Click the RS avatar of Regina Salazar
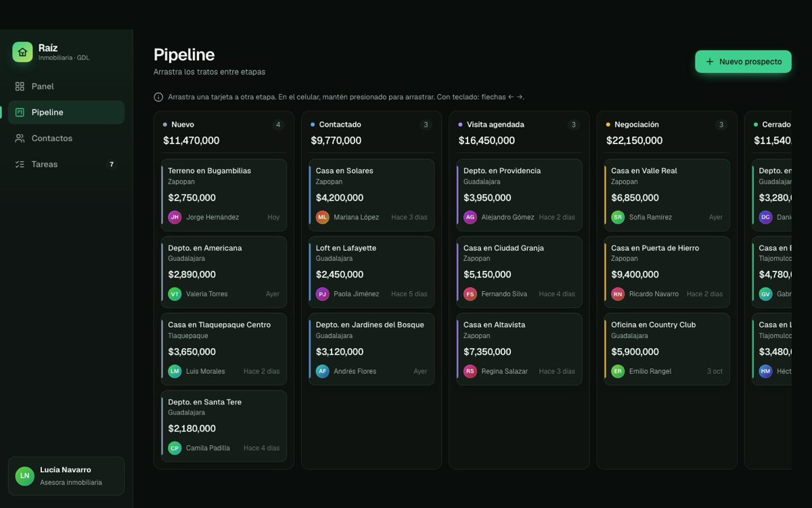This screenshot has height=508, width=812. point(470,371)
